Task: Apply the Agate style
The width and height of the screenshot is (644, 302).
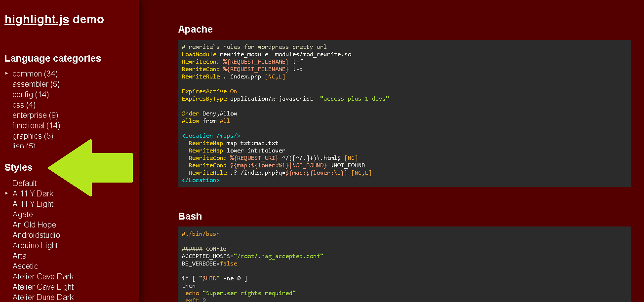Action: 23,214
